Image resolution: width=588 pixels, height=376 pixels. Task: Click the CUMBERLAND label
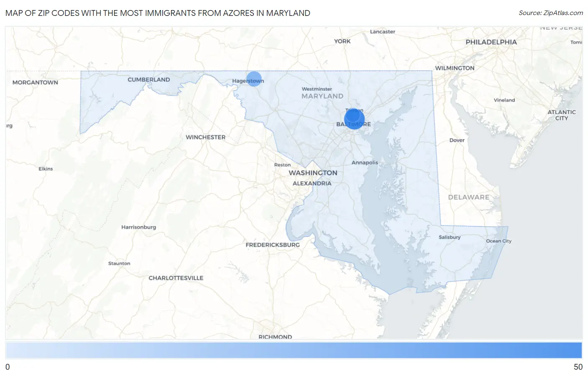tap(148, 79)
